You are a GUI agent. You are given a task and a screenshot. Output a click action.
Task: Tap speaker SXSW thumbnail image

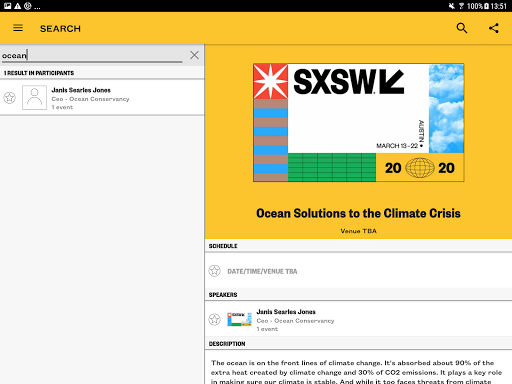coord(239,319)
